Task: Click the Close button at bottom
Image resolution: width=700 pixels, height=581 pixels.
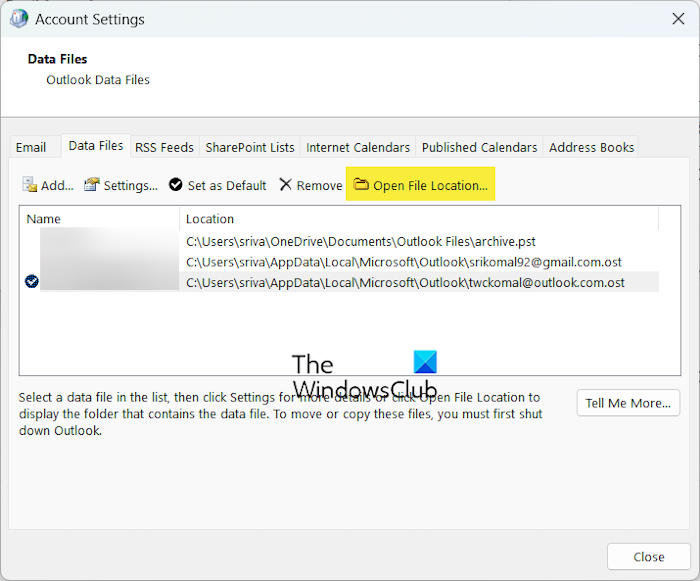Action: 649,556
